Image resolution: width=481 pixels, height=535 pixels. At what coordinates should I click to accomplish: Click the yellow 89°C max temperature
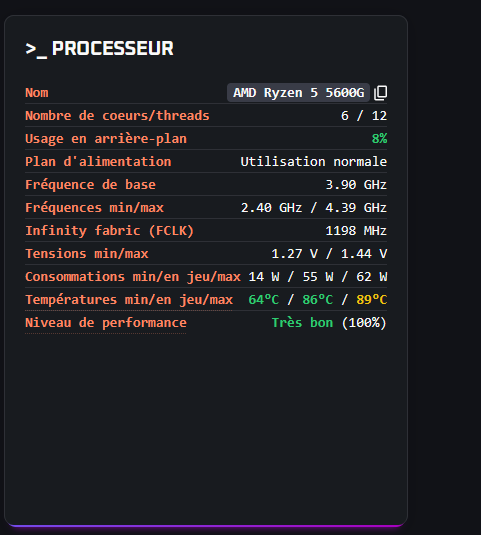tap(371, 300)
